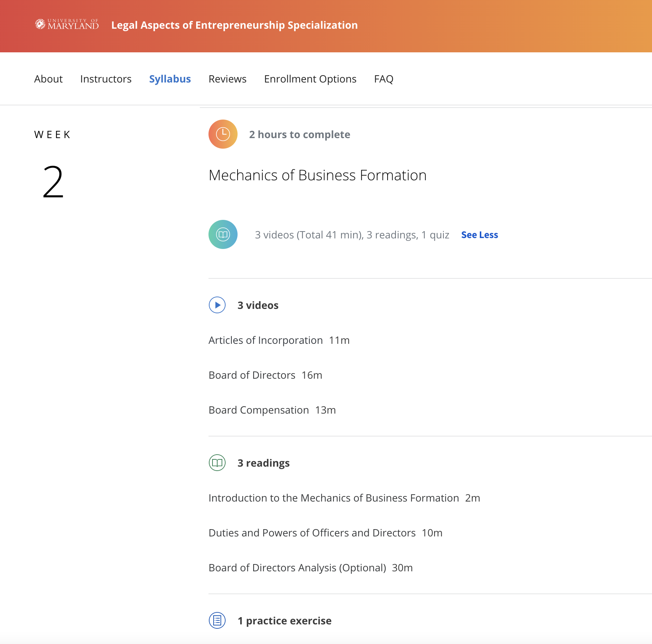This screenshot has width=652, height=644.
Task: Switch to the Instructors tab
Action: pyautogui.click(x=106, y=79)
